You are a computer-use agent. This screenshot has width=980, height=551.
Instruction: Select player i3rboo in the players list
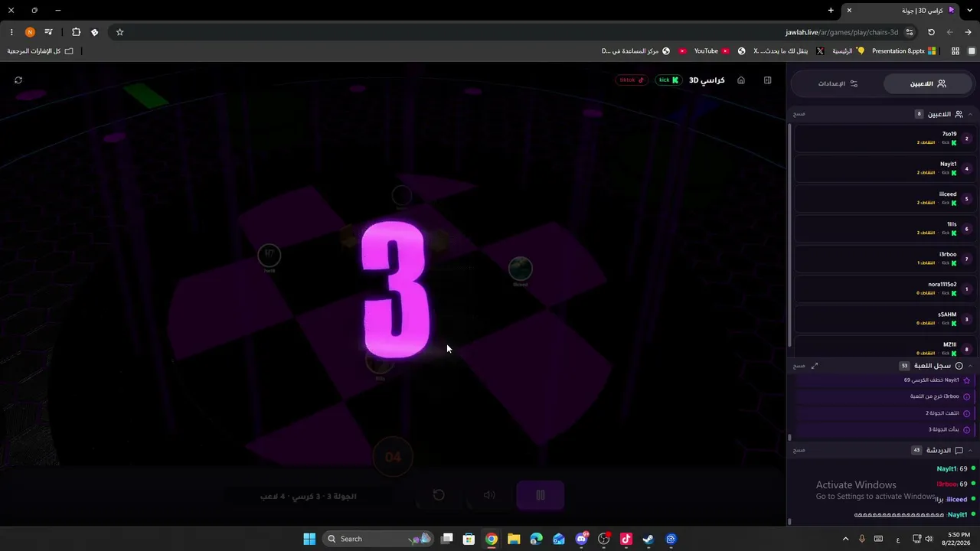coord(884,259)
